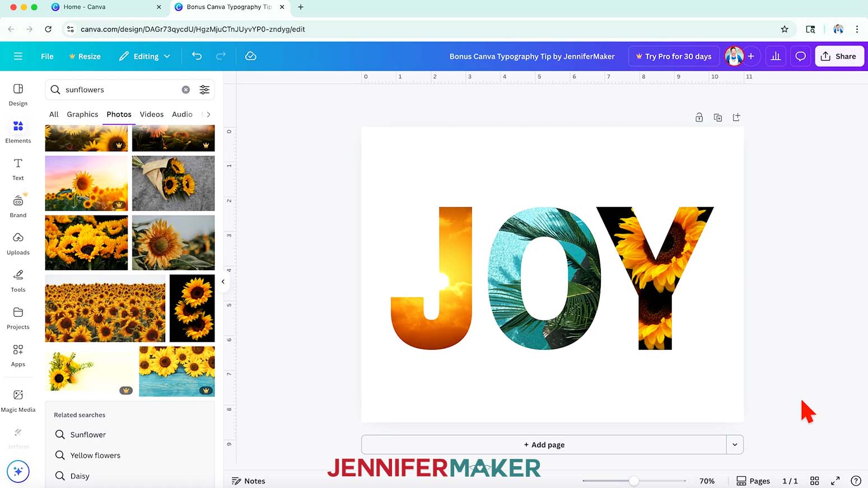Open the Projects panel
The image size is (868, 488).
[18, 318]
